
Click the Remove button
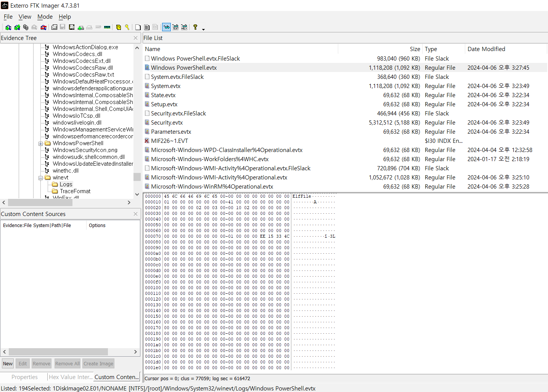pos(42,364)
